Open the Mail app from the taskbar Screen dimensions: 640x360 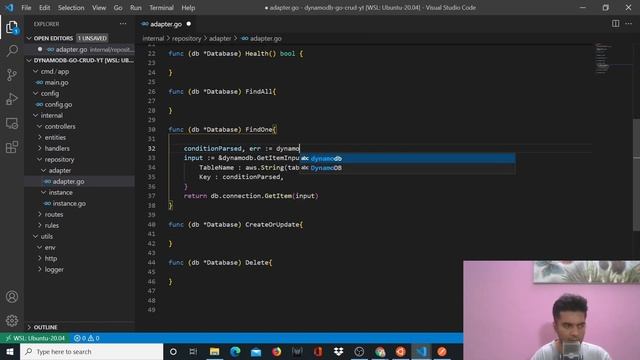tap(256, 351)
